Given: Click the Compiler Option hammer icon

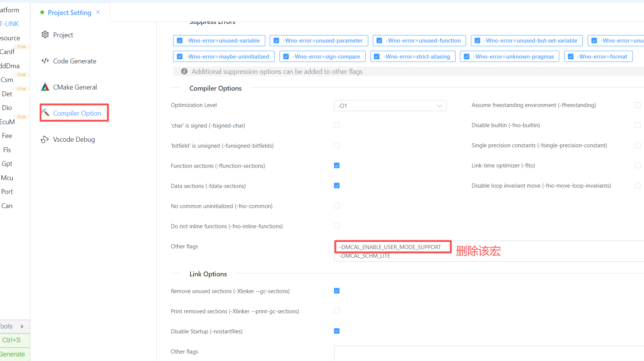Looking at the screenshot, I should pyautogui.click(x=46, y=113).
